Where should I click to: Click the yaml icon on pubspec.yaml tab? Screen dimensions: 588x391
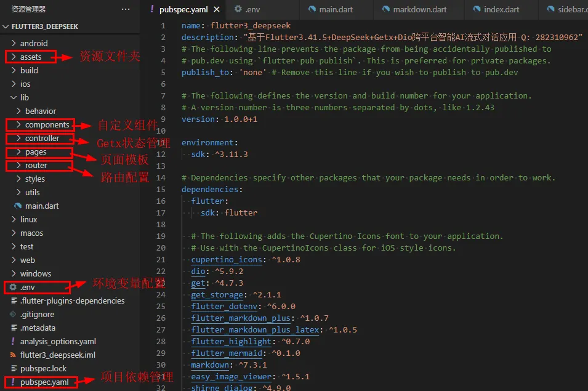point(152,9)
